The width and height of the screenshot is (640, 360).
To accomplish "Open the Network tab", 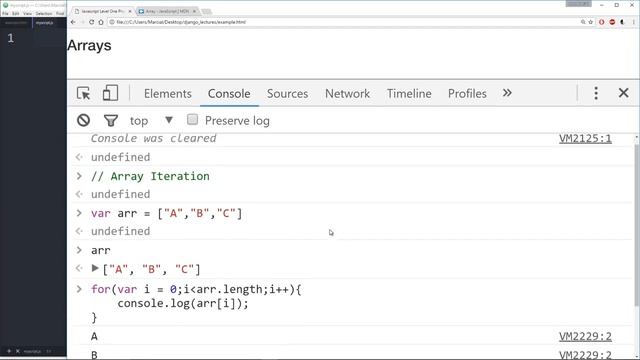I will 347,93.
